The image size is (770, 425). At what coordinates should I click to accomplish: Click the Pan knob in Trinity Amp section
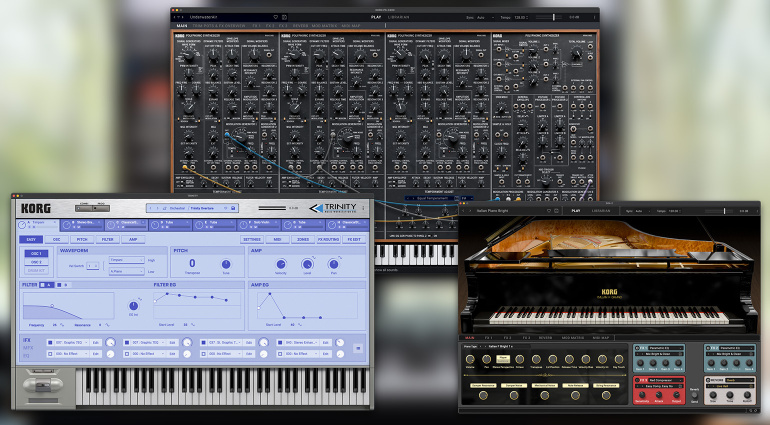pyautogui.click(x=334, y=264)
